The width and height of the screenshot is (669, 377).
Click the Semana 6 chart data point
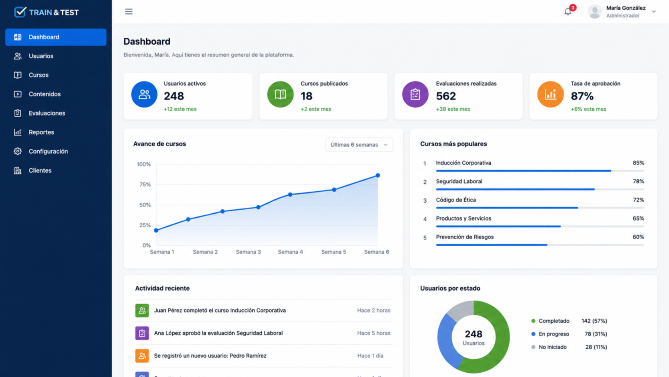pyautogui.click(x=378, y=175)
